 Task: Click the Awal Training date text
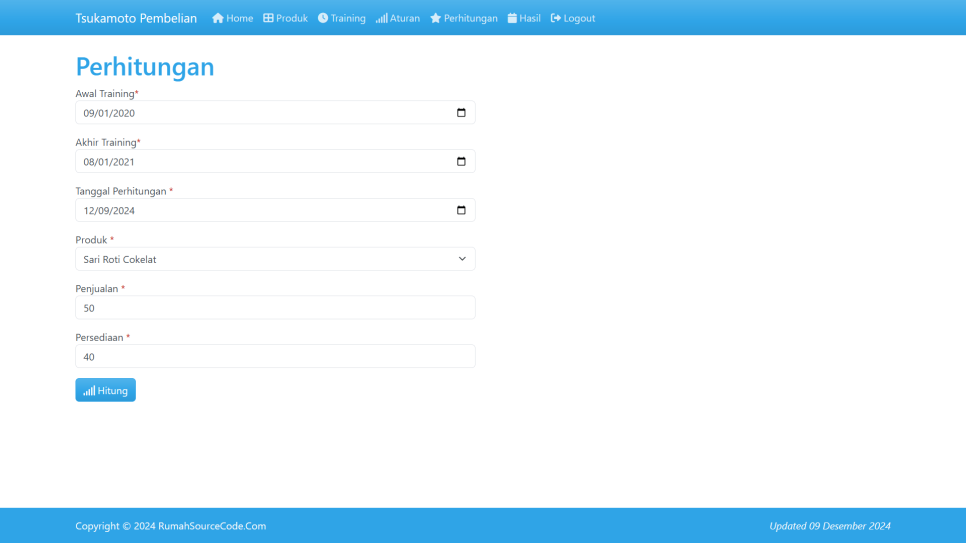click(x=109, y=113)
